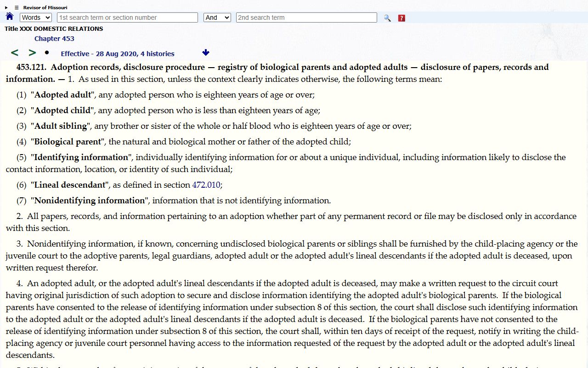The width and height of the screenshot is (588, 368).
Task: Open the Chapter 453 link
Action: pos(54,39)
